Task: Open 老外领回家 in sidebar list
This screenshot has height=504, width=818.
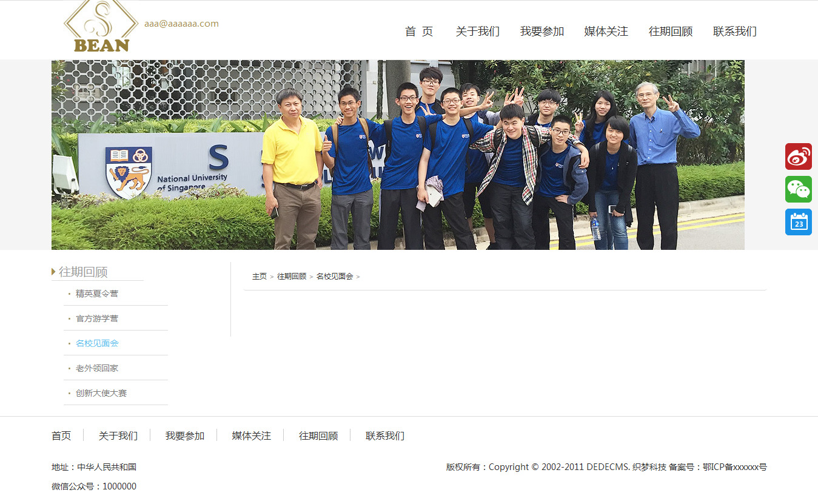Action: [x=97, y=368]
